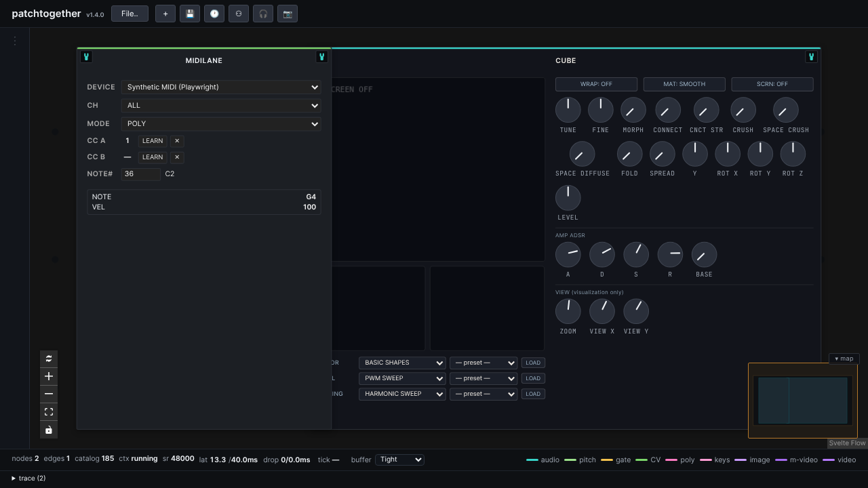Click the camera icon in the top toolbar
Image resolution: width=868 pixels, height=488 pixels.
[288, 14]
